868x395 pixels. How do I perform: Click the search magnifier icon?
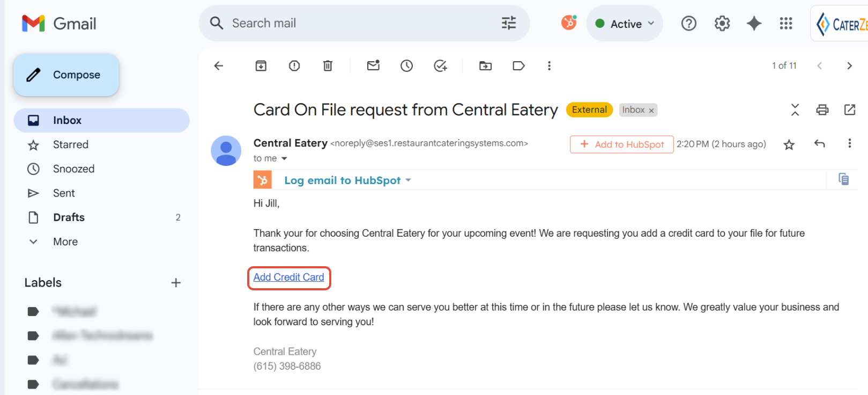tap(217, 23)
